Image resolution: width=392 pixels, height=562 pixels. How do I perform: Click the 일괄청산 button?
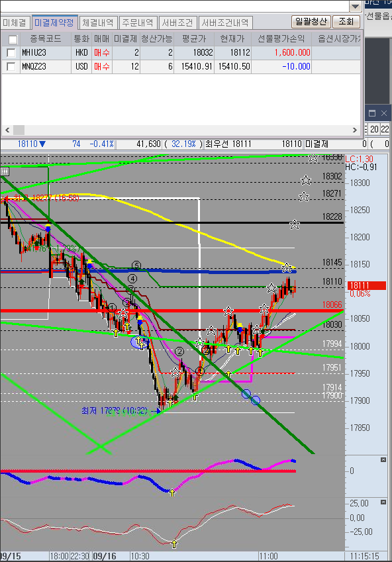(x=311, y=21)
